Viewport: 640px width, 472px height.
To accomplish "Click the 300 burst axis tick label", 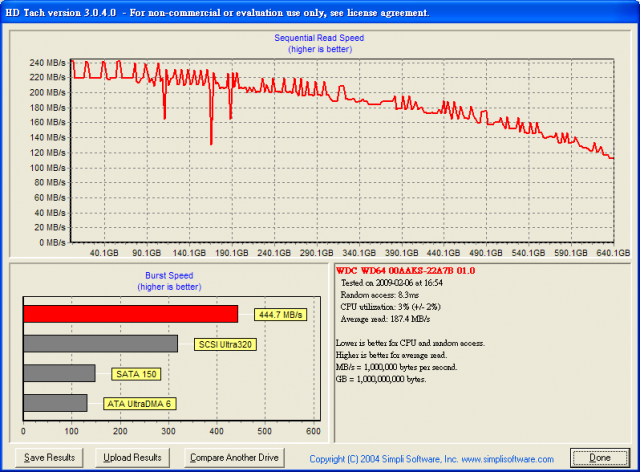I will tap(168, 431).
